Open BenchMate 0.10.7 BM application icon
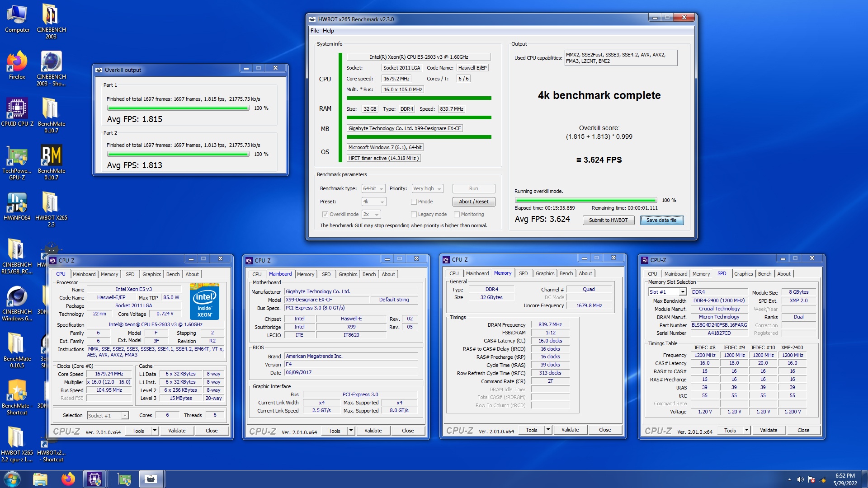 pos(51,162)
